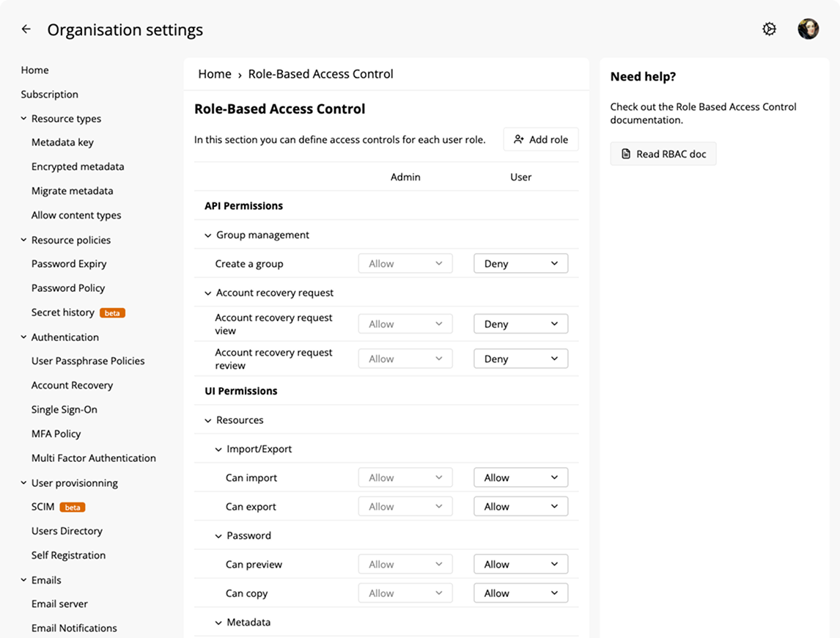
Task: Collapse the Emails sidebar section
Action: (24, 580)
